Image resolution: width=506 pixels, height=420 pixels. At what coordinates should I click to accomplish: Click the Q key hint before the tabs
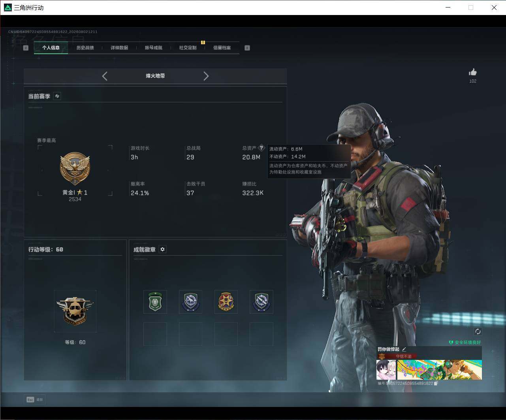point(26,48)
